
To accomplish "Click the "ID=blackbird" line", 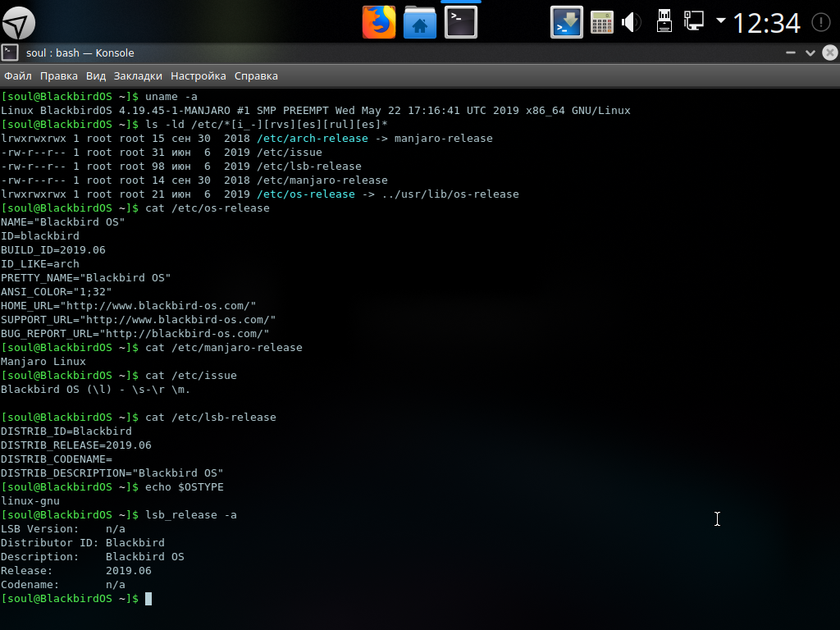I will coord(40,235).
